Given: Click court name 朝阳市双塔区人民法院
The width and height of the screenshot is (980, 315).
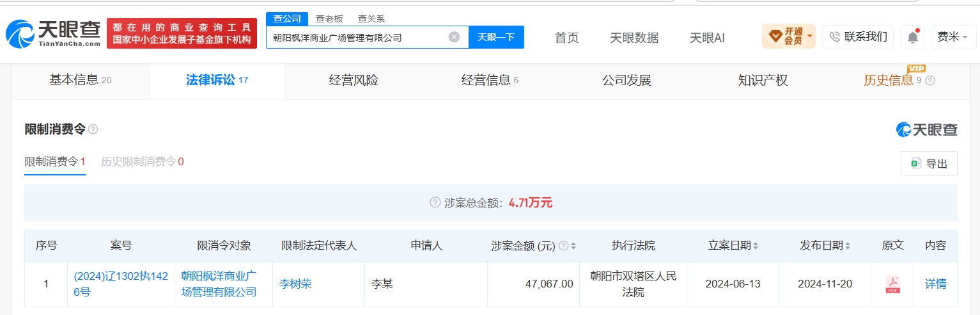Looking at the screenshot, I should [x=633, y=284].
